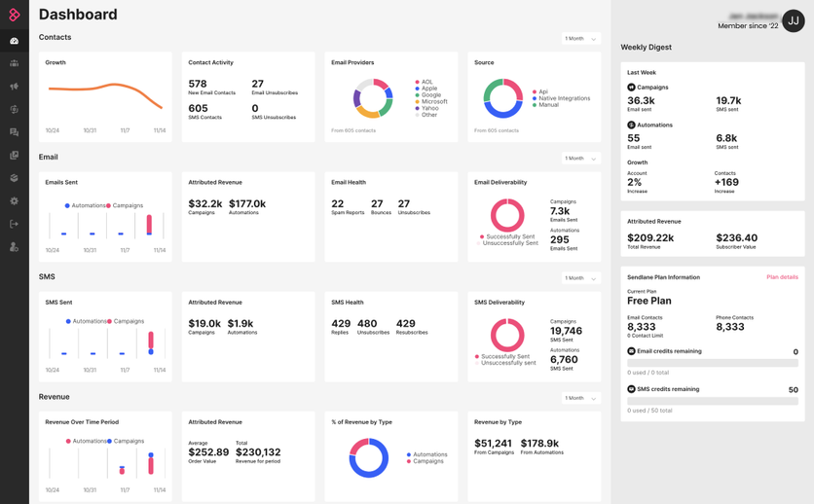Click the SMS credits remaining progress bar
Image resolution: width=814 pixels, height=504 pixels.
point(713,401)
